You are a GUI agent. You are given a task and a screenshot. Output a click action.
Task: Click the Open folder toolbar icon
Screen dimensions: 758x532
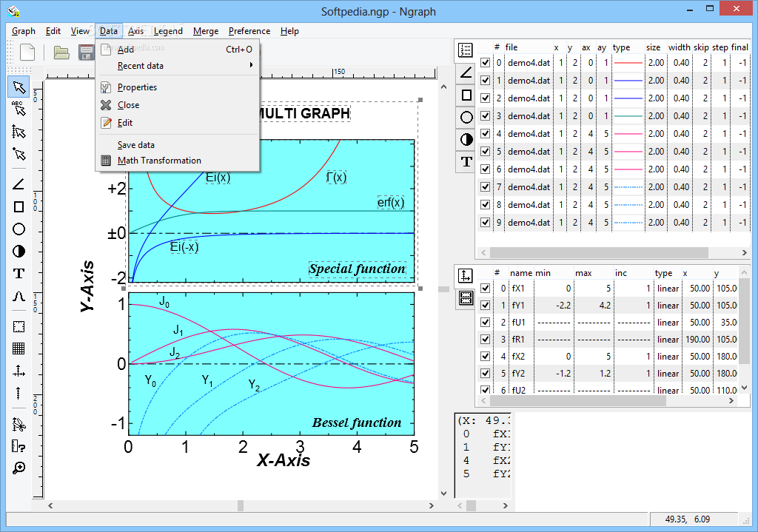point(61,53)
